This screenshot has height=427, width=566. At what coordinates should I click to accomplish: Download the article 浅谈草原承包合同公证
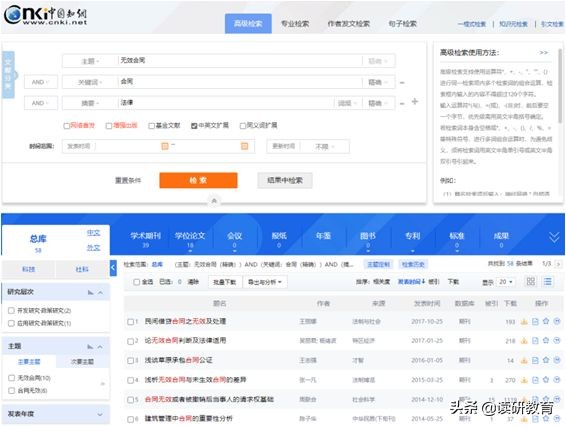[524, 360]
